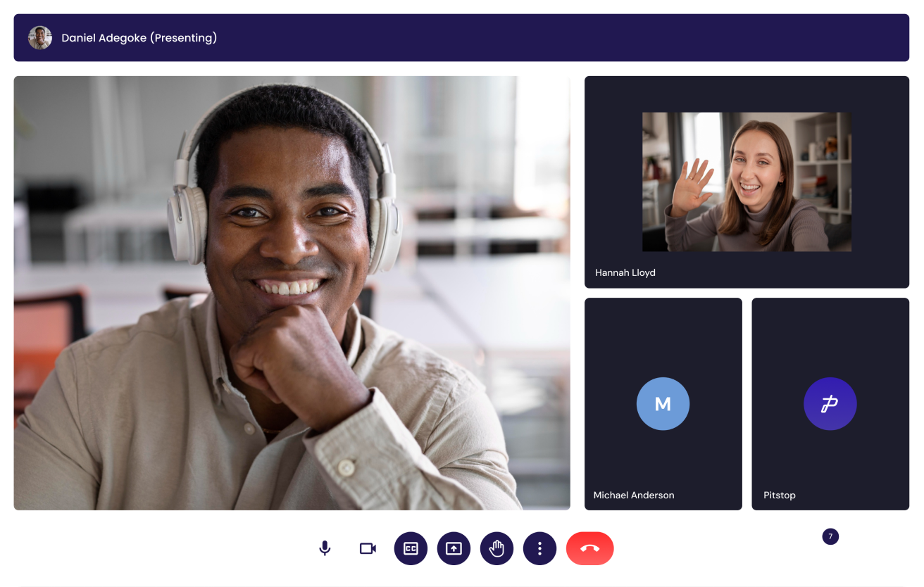924x587 pixels.
Task: Select the Pitstop name label
Action: [779, 496]
